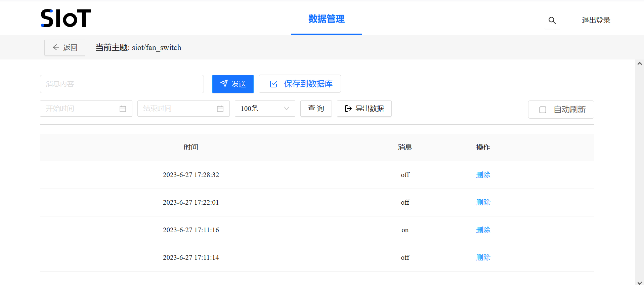Click the scrollbar down arrow
644x285 pixels.
tap(640, 283)
